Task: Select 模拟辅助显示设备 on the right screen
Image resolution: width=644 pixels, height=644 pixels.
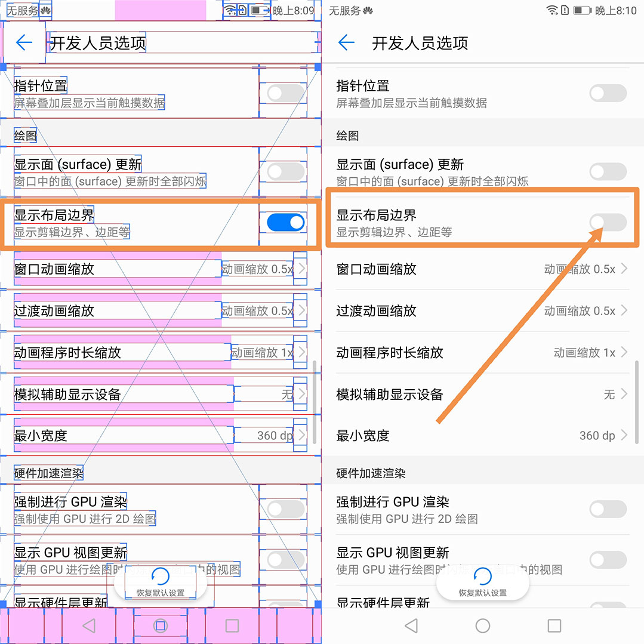Action: click(x=390, y=394)
